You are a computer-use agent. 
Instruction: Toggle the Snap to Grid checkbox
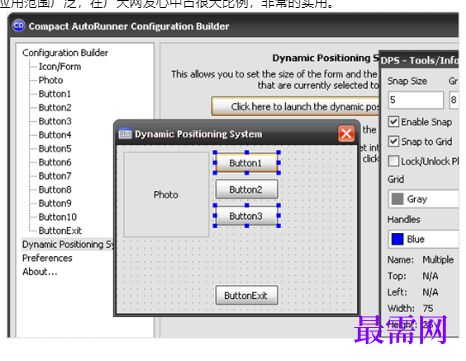[393, 141]
